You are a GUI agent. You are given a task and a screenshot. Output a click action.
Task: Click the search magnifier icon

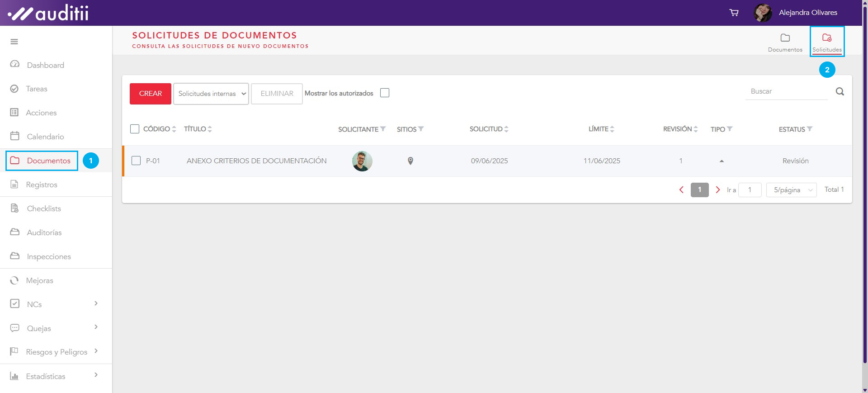click(x=840, y=92)
